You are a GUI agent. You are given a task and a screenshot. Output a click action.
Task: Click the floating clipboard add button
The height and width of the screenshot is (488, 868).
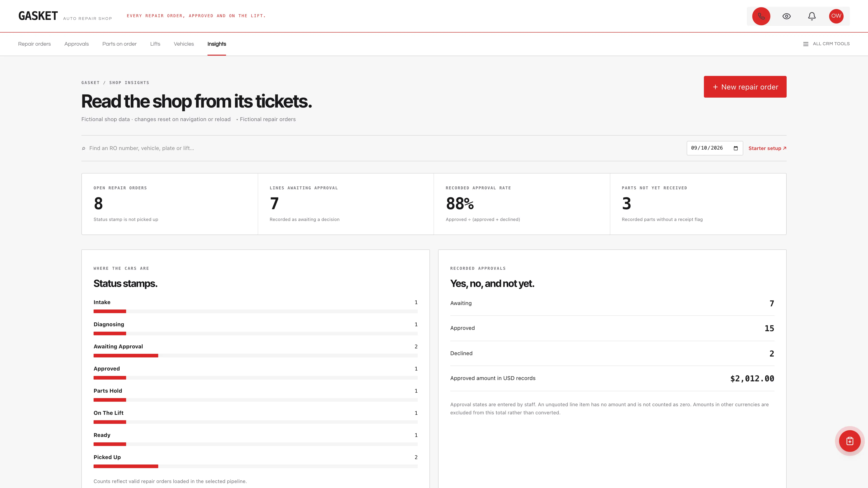click(x=849, y=441)
